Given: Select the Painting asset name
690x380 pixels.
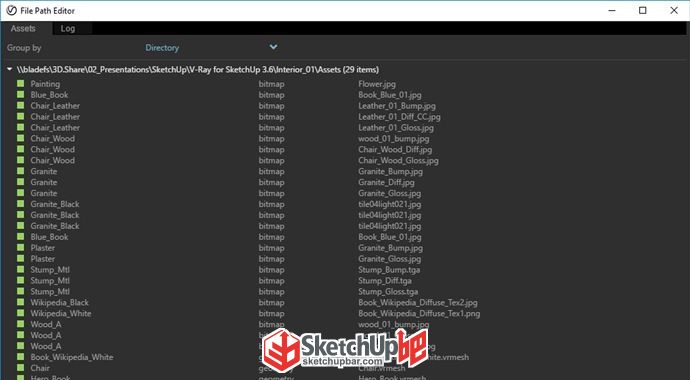Looking at the screenshot, I should pos(45,84).
